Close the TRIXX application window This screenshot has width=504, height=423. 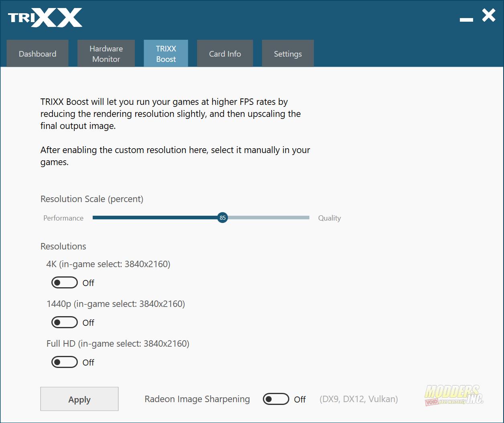pos(489,16)
